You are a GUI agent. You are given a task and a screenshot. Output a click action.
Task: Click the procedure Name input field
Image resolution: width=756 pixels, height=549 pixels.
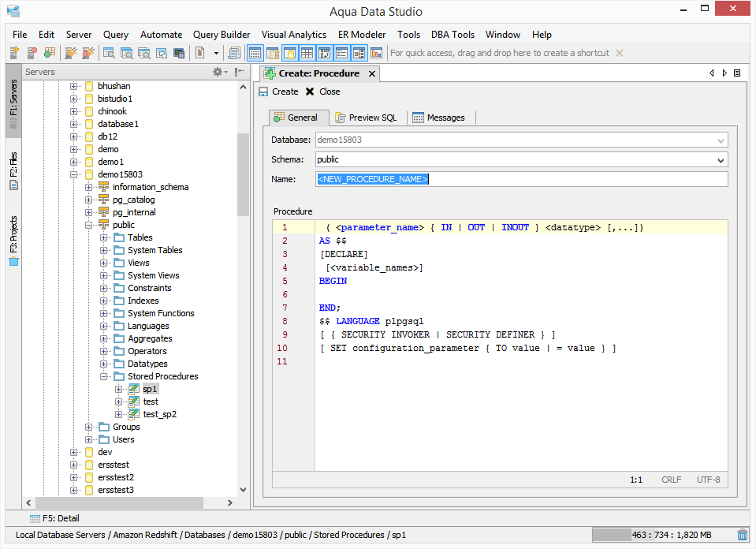520,179
